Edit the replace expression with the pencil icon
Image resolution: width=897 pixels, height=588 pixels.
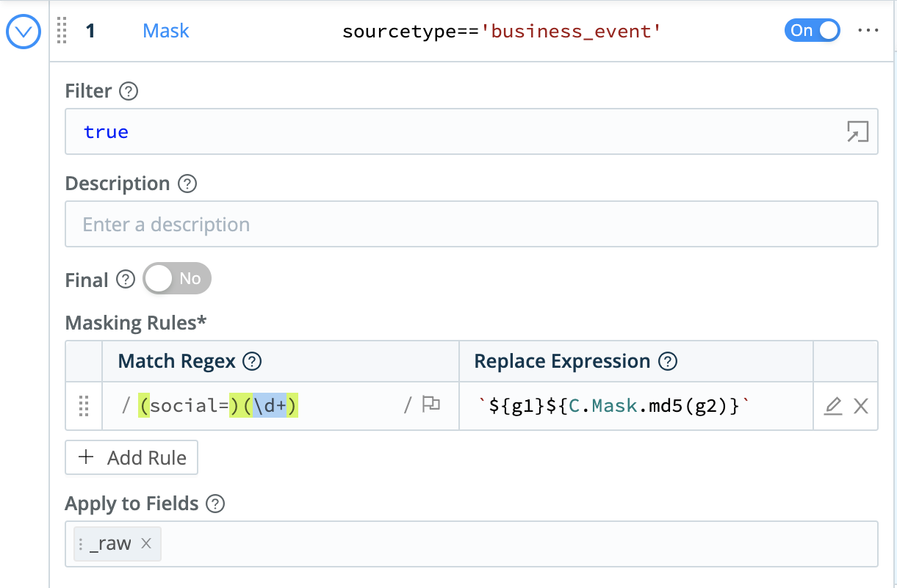pos(832,404)
